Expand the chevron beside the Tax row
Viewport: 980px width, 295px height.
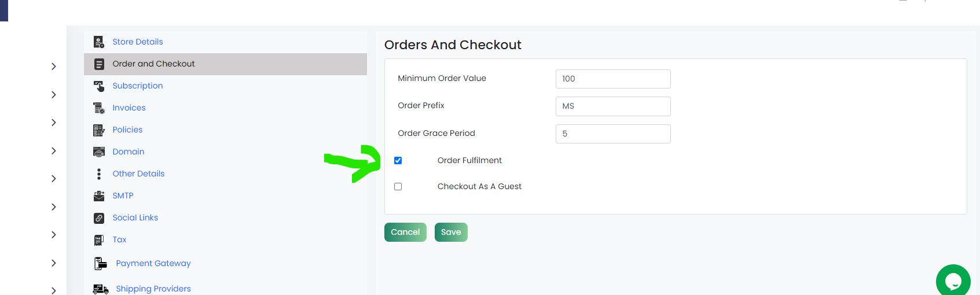[54, 235]
